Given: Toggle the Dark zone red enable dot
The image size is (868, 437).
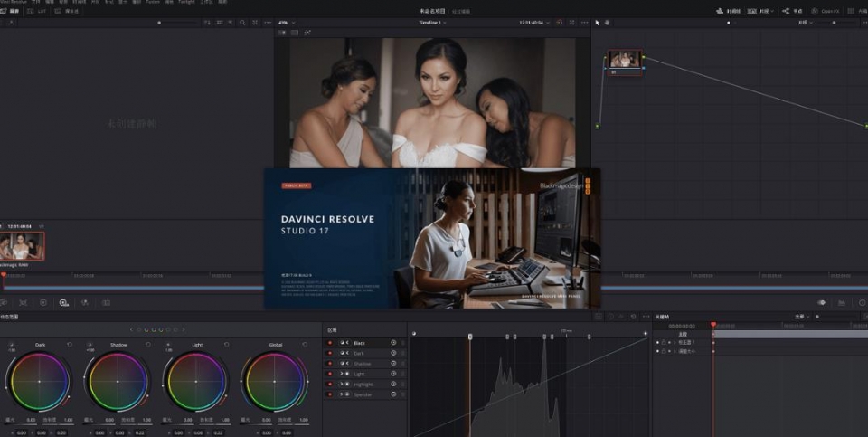Looking at the screenshot, I should point(331,354).
